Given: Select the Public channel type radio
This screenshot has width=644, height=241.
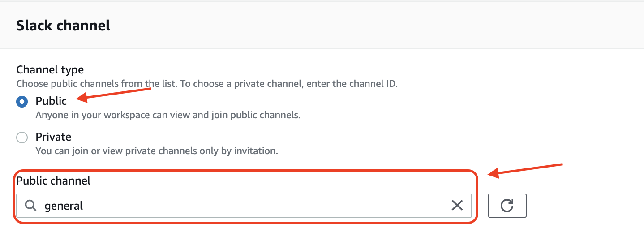Looking at the screenshot, I should click(22, 102).
